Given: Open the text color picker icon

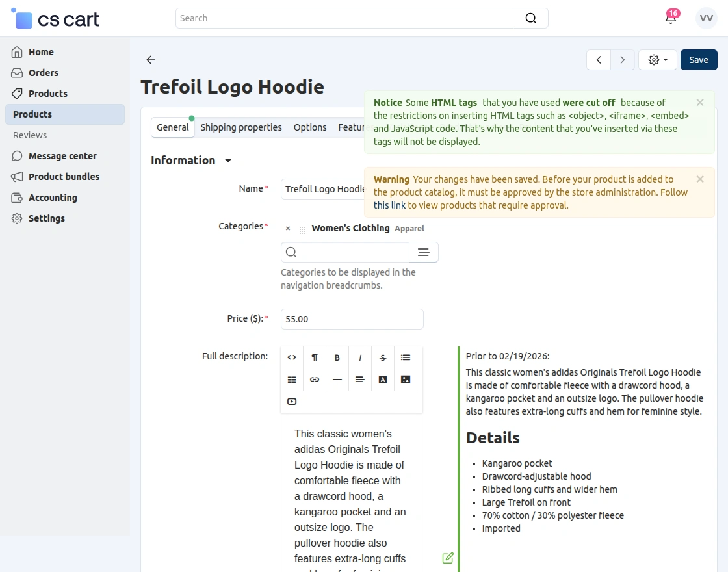Looking at the screenshot, I should [x=383, y=379].
